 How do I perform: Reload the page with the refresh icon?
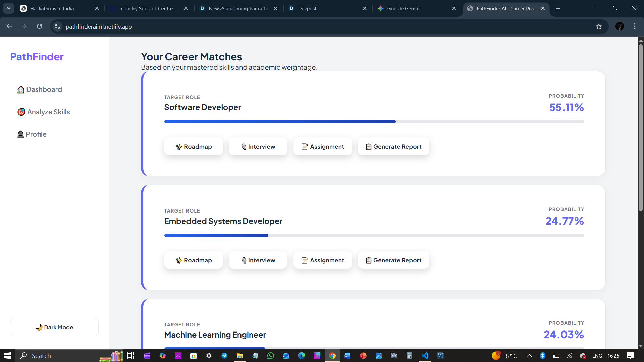tap(39, 26)
